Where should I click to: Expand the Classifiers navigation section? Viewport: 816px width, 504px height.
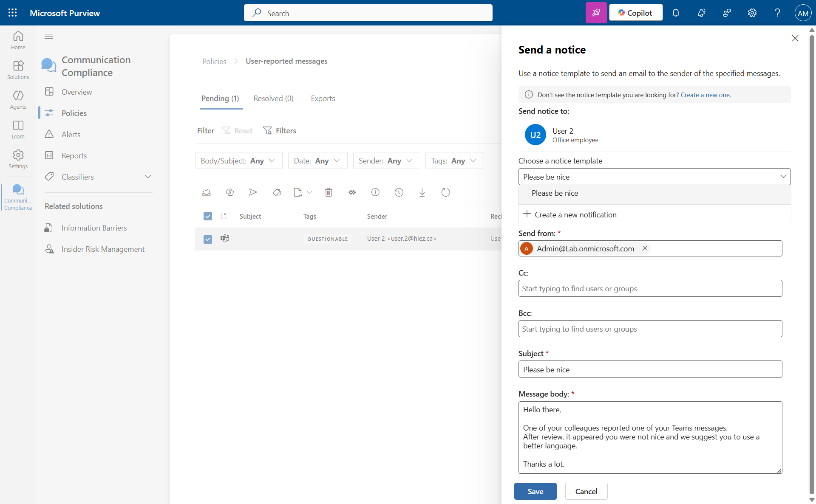[148, 177]
